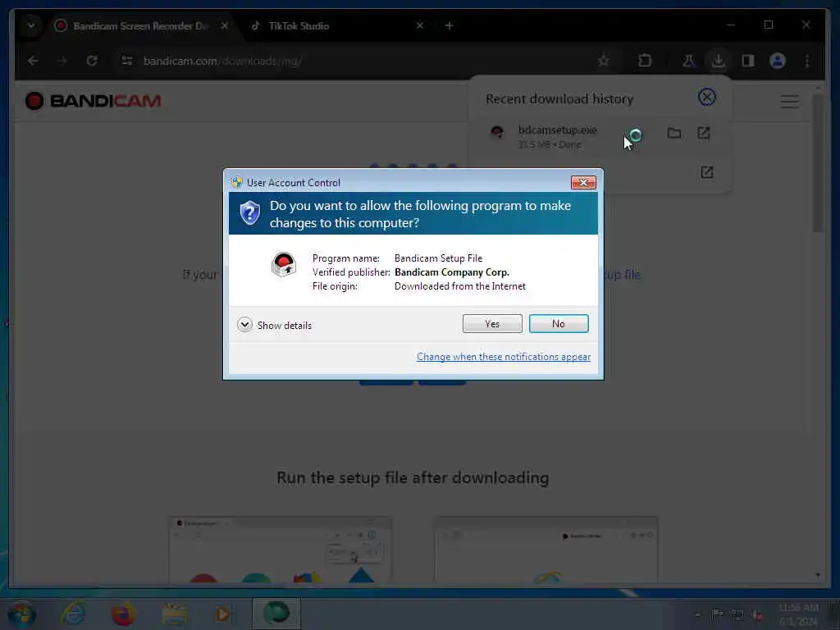Go back in browser history
Image resolution: width=840 pixels, height=630 pixels.
[x=33, y=61]
